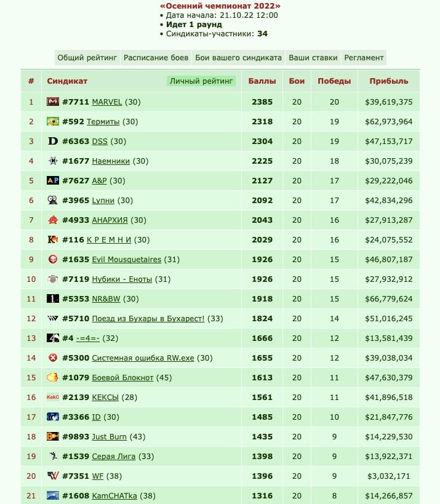Screen dimensions: 440x504
Task: Click the Синдикат column header
Action: coord(67,81)
